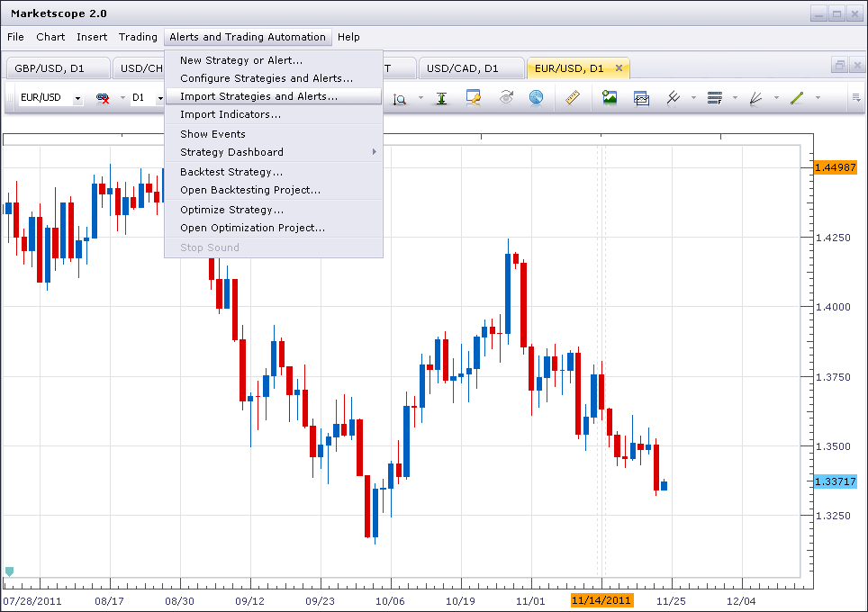
Task: Select Show Events menu entry
Action: (274, 134)
